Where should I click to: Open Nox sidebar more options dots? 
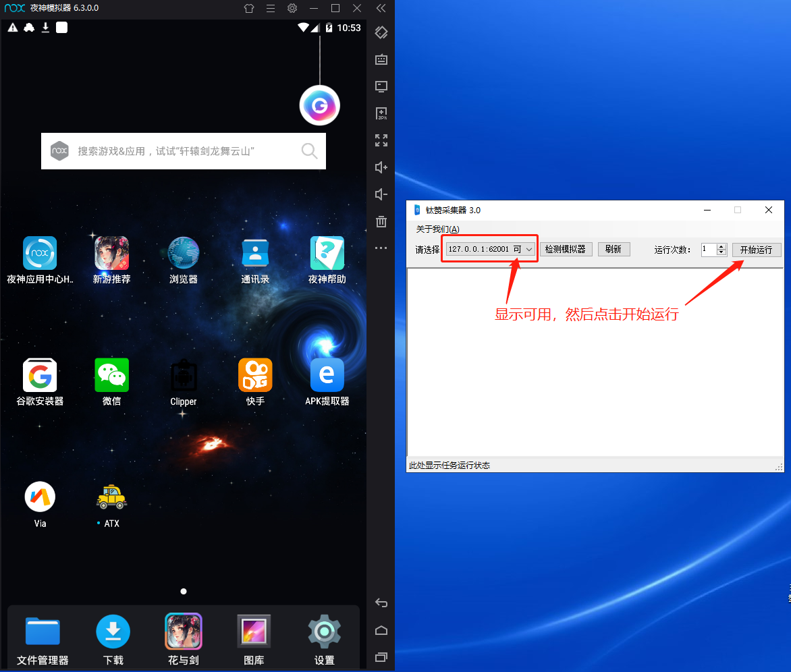[381, 248]
